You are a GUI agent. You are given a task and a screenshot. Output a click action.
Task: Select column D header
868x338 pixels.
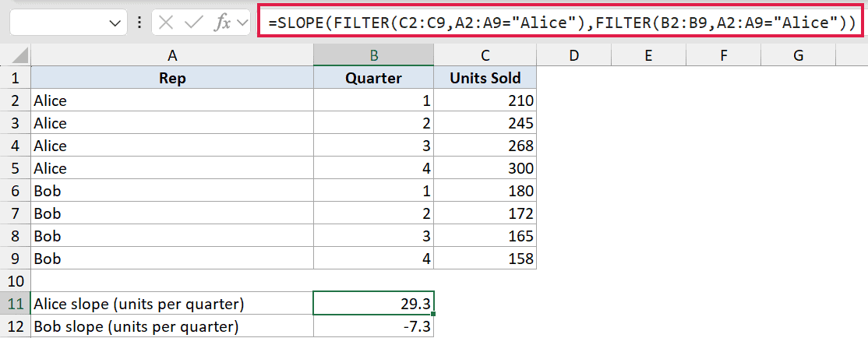click(573, 55)
